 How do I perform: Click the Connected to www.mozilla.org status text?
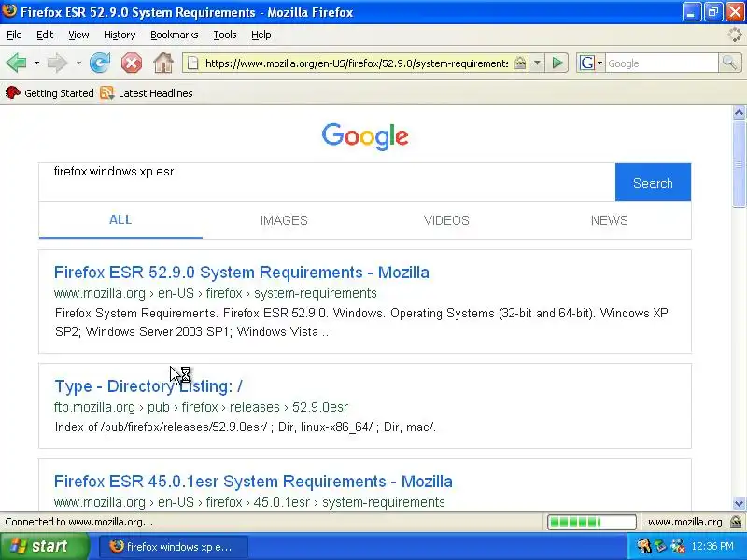tap(79, 522)
